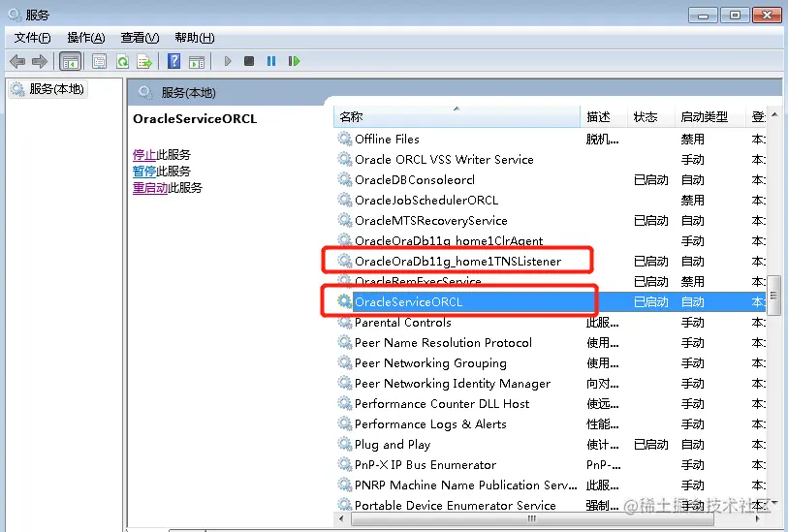
Task: Sort by the 状态 column header
Action: pos(649,116)
